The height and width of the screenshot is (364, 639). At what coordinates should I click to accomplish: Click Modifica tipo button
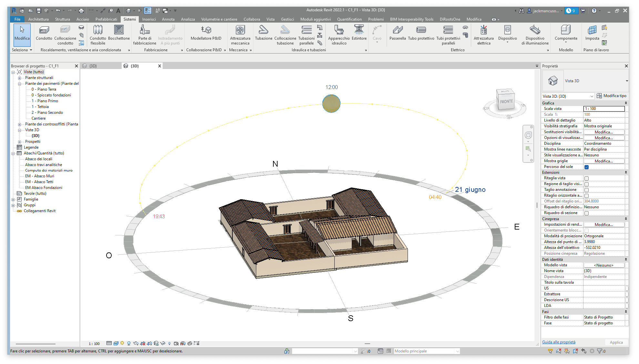612,96
